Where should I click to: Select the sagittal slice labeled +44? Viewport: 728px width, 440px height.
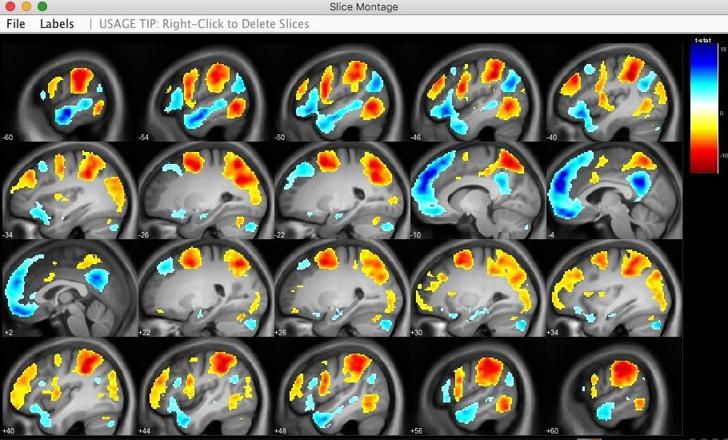coord(205,386)
